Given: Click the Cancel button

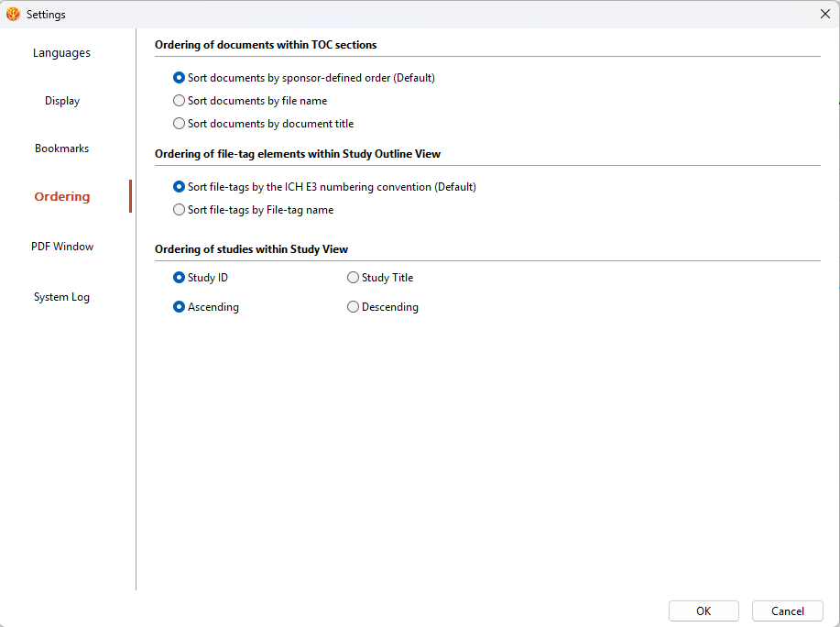Looking at the screenshot, I should (788, 610).
